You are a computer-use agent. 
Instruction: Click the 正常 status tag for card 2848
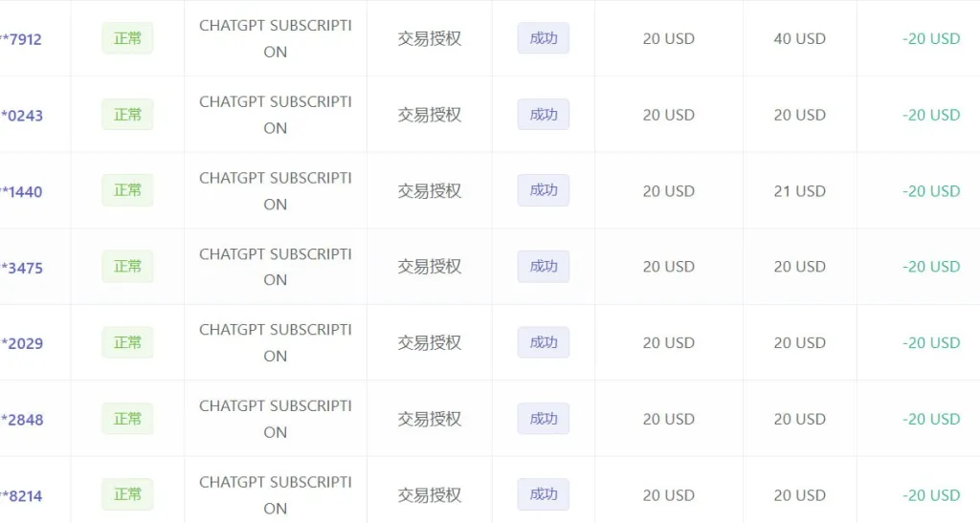pos(127,419)
